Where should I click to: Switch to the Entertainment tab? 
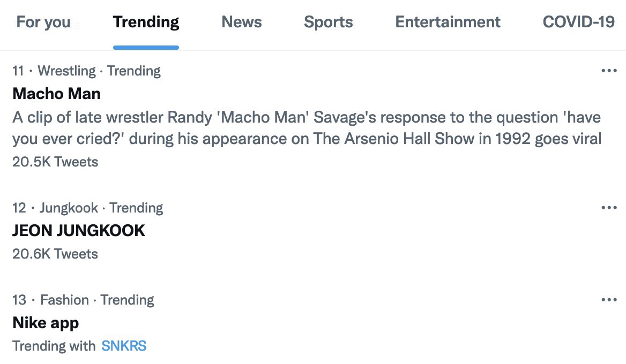point(448,22)
